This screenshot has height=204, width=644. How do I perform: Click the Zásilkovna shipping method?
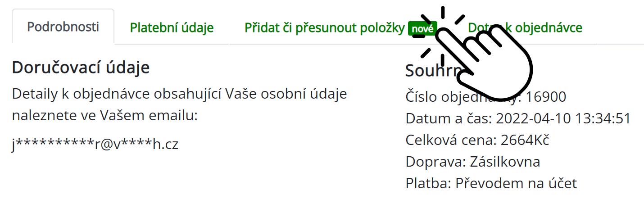click(504, 162)
